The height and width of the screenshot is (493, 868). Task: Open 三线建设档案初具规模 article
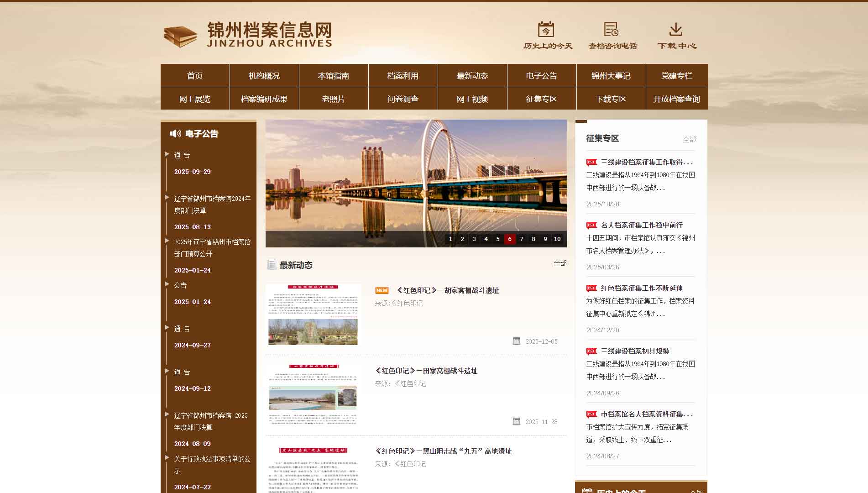point(635,351)
